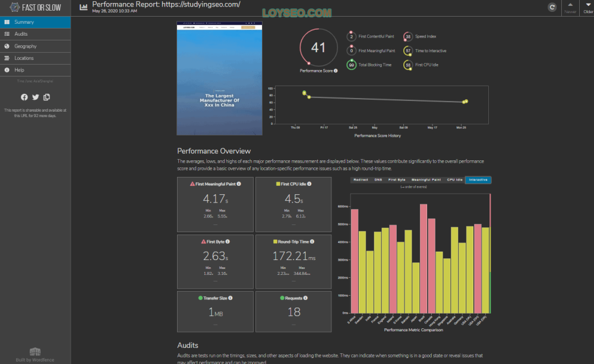This screenshot has height=364, width=594.
Task: Click the report date May 26, 2020
Action: pos(115,11)
